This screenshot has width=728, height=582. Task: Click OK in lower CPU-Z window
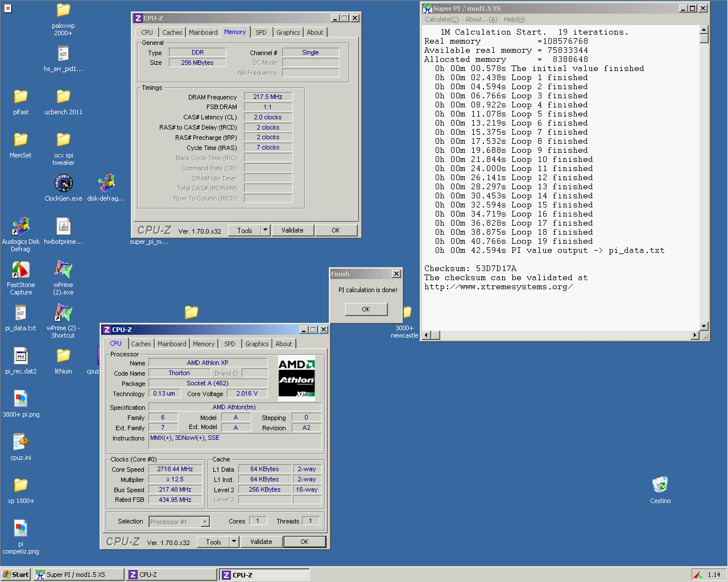[304, 542]
